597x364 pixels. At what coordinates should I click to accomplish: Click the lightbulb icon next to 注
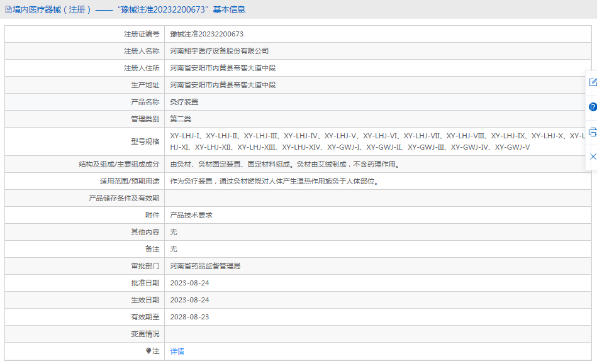tap(148, 351)
